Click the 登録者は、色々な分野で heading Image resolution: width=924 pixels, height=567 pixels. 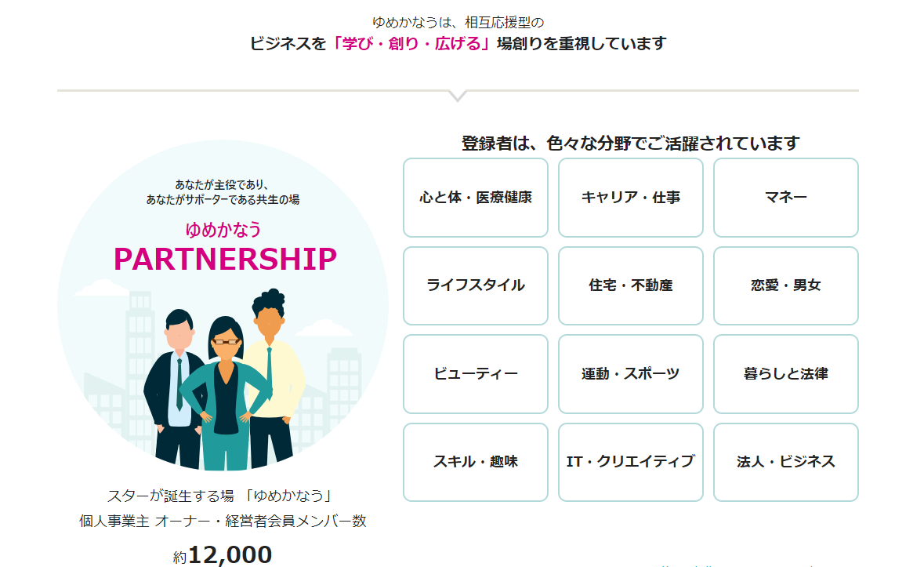click(630, 144)
